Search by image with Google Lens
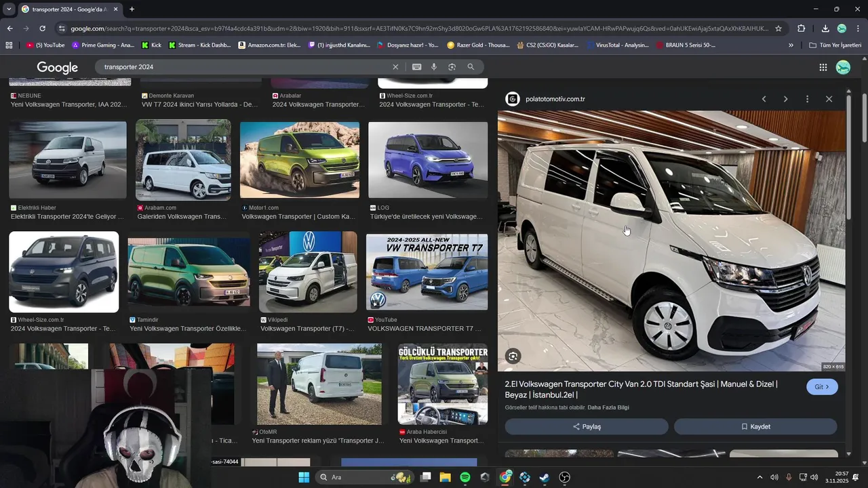 pyautogui.click(x=452, y=67)
